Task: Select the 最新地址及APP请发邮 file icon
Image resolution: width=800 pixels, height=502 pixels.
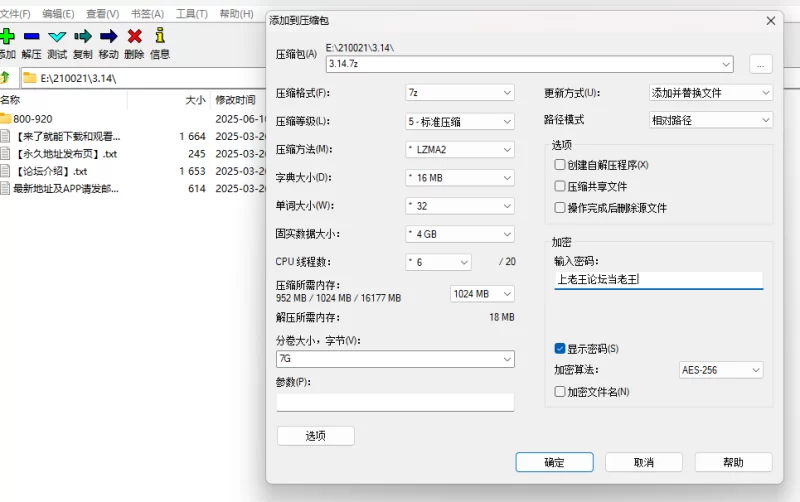Action: pyautogui.click(x=5, y=188)
